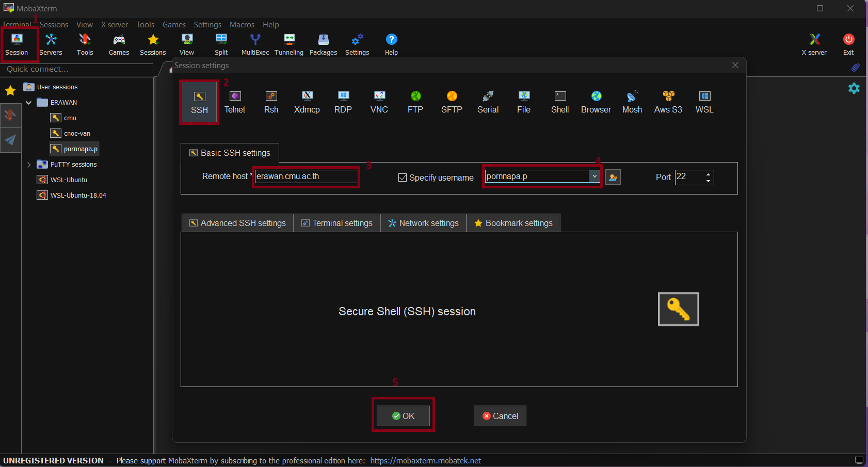
Task: Open the X server menu
Action: (115, 25)
